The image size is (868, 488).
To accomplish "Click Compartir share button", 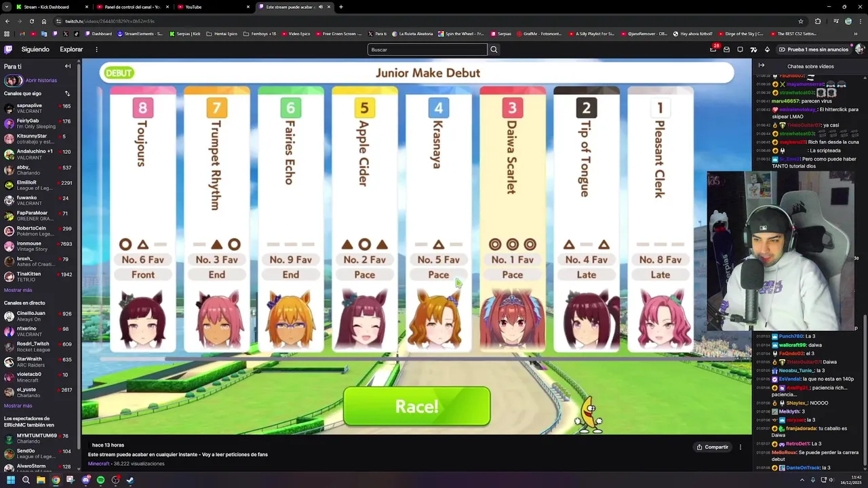I will pyautogui.click(x=712, y=447).
